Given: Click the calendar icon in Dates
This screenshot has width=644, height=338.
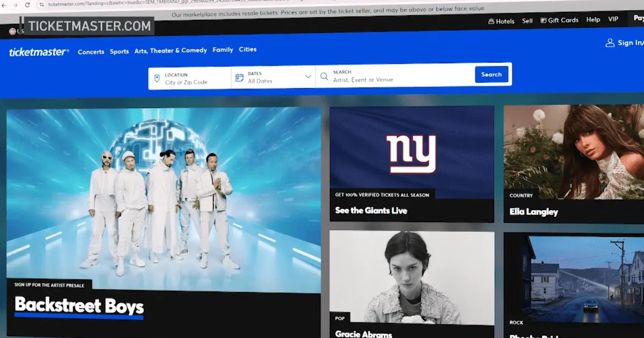Looking at the screenshot, I should point(239,77).
